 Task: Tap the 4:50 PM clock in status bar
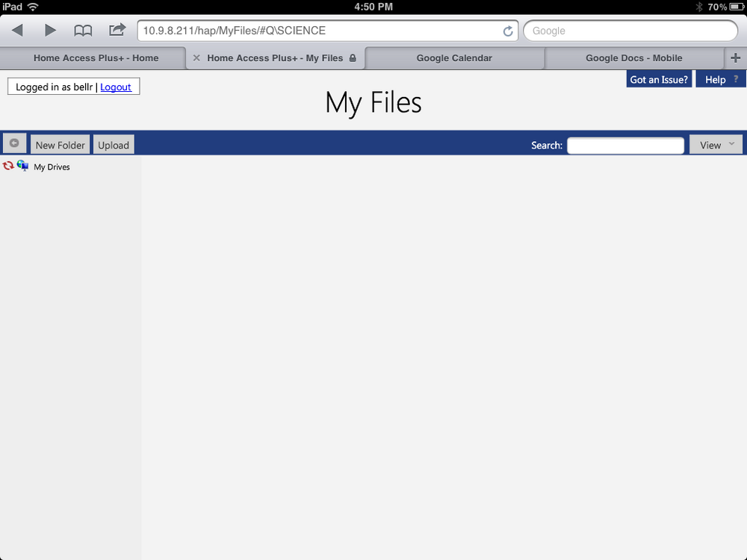pos(373,7)
